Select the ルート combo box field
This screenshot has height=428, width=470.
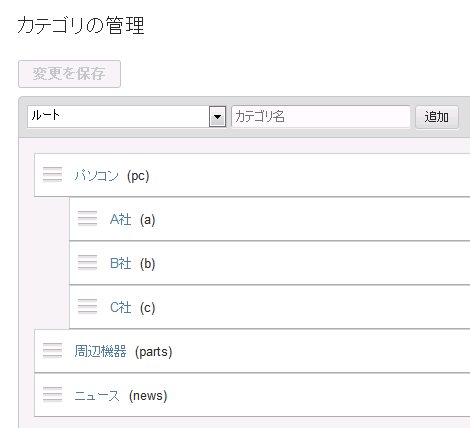pyautogui.click(x=127, y=117)
